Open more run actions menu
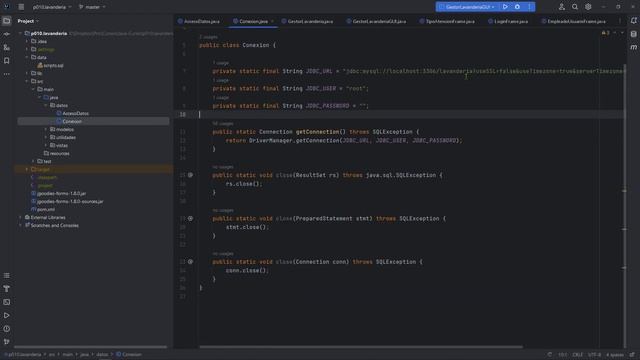Viewport: 640px width, 360px height. click(x=529, y=7)
